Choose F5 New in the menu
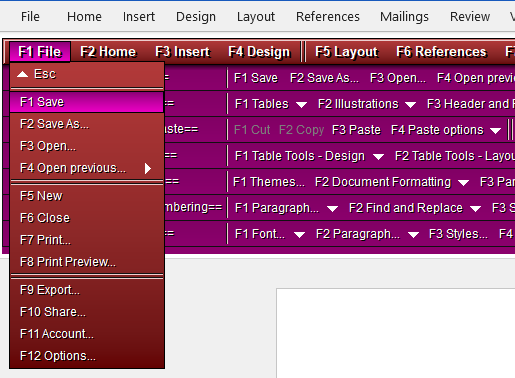 click(87, 196)
